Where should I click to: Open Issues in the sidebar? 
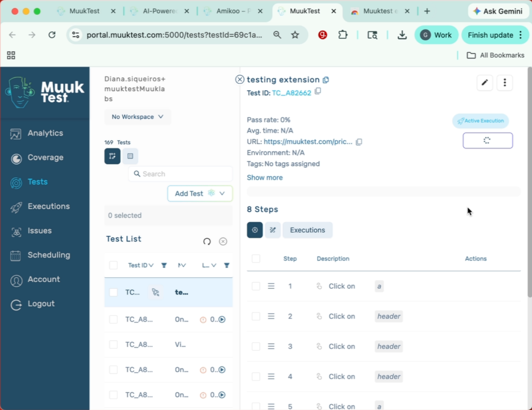tap(45, 231)
